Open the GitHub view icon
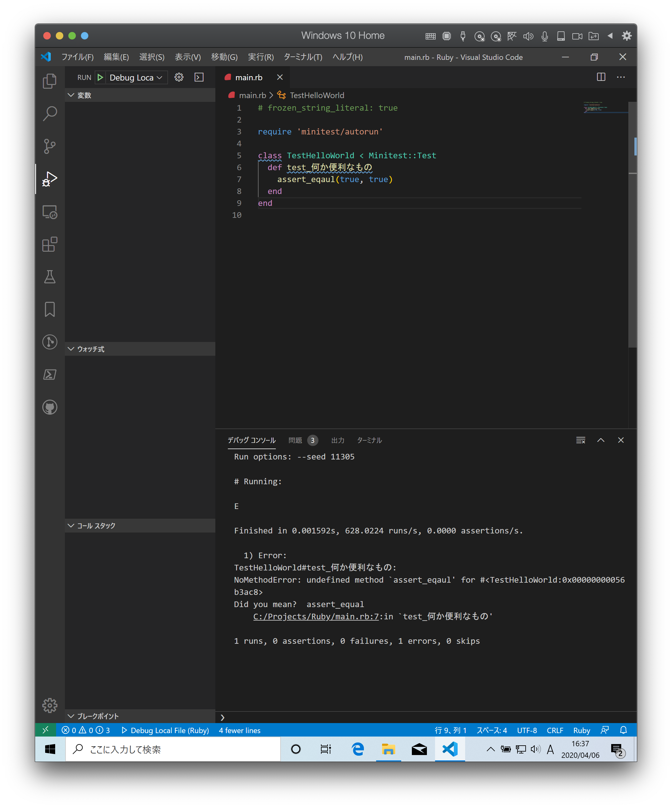Viewport: 672px width, 808px height. pos(50,407)
